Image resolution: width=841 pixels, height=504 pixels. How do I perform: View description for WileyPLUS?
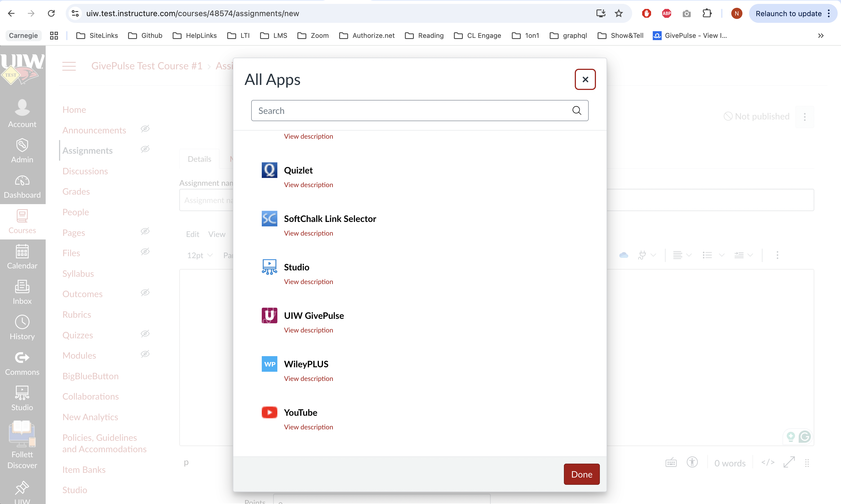[308, 378]
